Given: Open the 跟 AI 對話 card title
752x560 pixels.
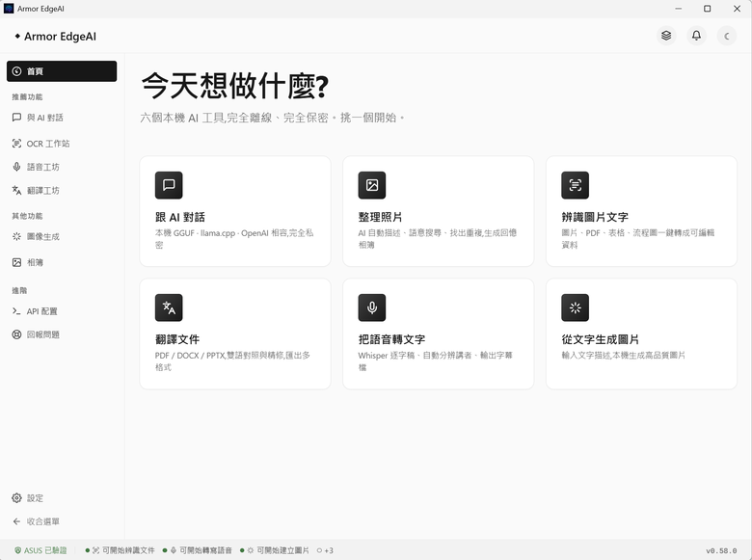Looking at the screenshot, I should (180, 217).
